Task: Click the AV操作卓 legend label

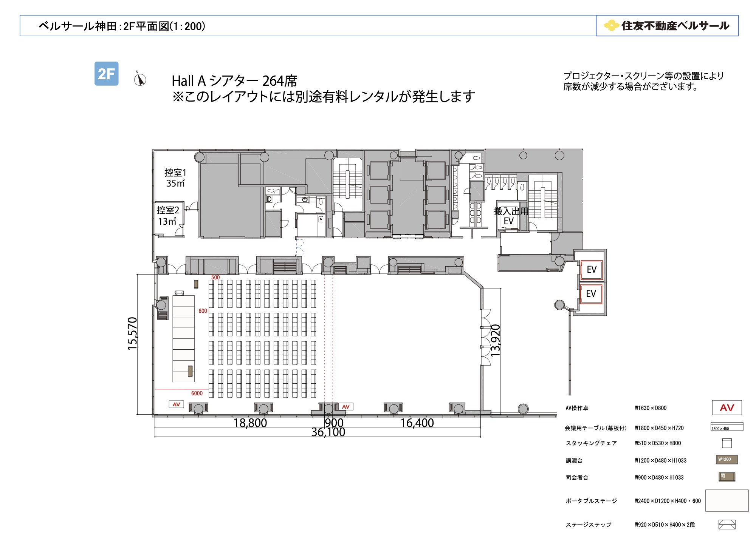Action: click(577, 408)
